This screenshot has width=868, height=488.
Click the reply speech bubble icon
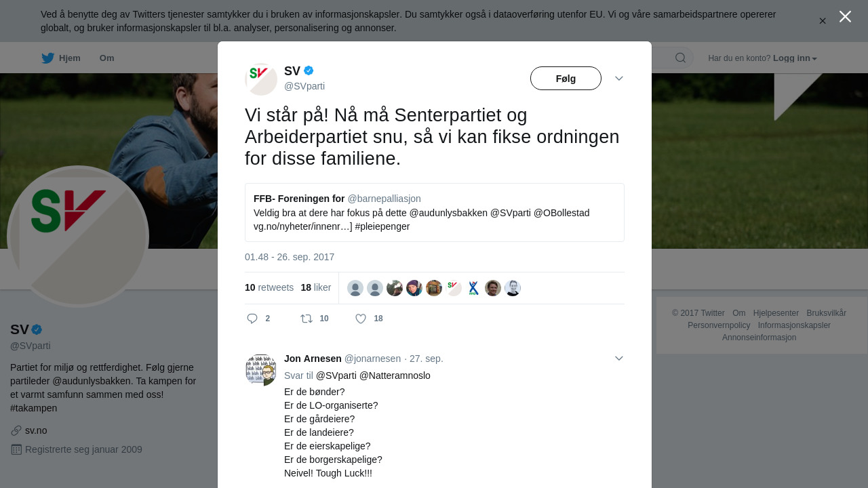(252, 319)
